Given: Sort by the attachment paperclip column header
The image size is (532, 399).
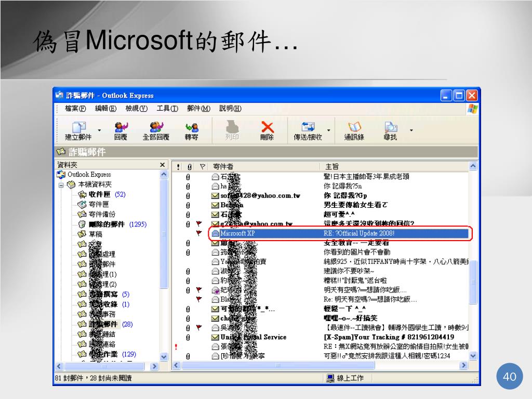Looking at the screenshot, I should point(189,167).
